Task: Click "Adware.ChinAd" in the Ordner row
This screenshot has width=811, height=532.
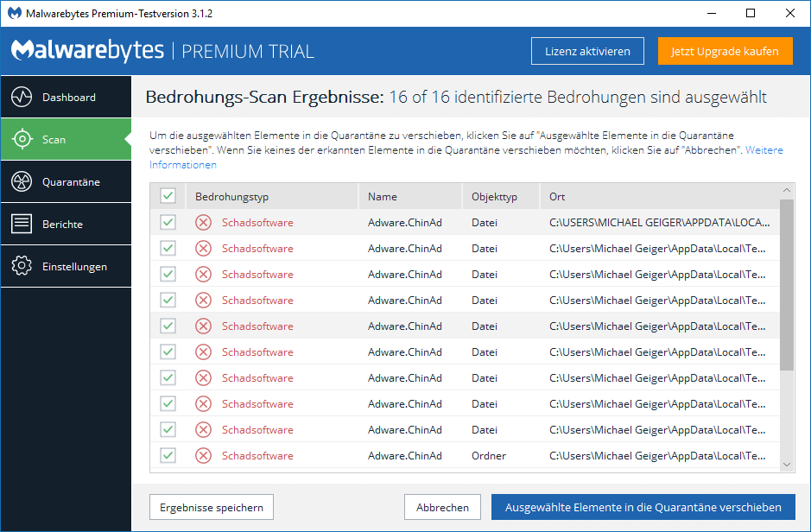Action: click(x=405, y=455)
